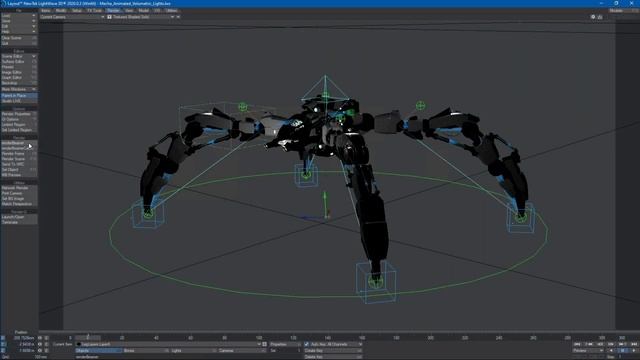Click the viewport options arrow beside display mode

pyautogui.click(x=178, y=17)
